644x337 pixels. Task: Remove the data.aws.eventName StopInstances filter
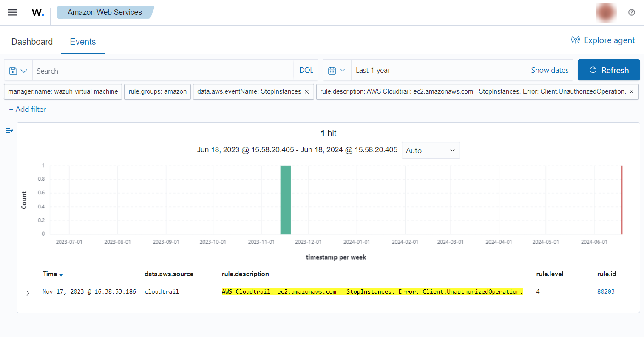(306, 91)
